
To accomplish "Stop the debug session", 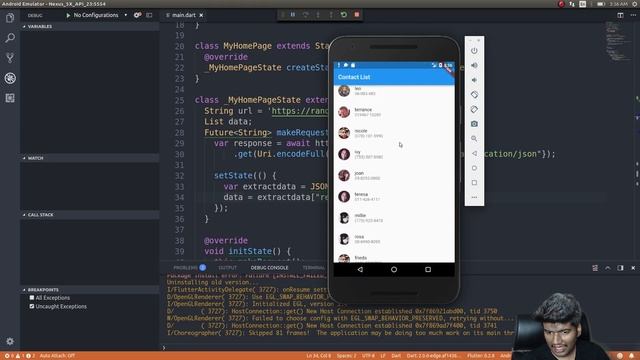I will point(357,15).
